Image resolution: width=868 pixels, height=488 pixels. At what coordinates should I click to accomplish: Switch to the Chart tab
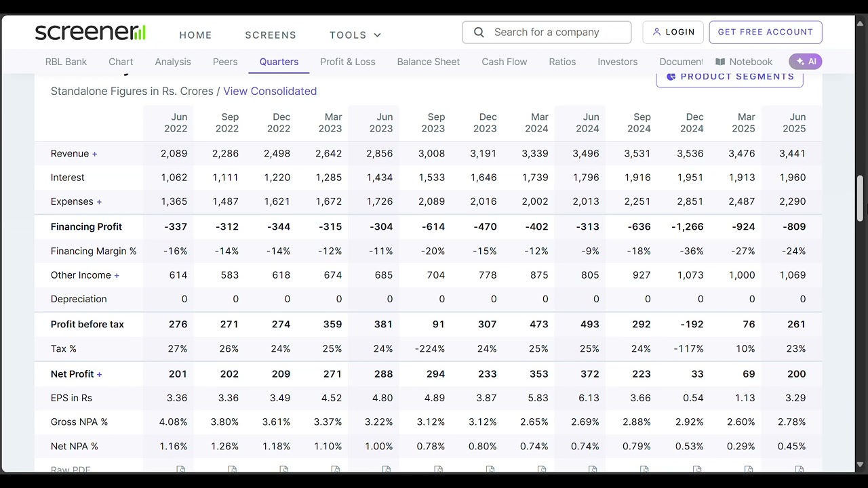coord(121,62)
